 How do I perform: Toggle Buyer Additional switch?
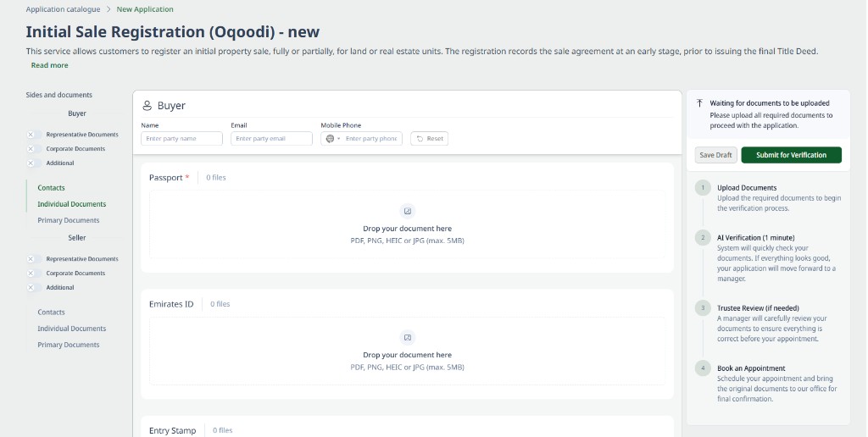pyautogui.click(x=33, y=163)
